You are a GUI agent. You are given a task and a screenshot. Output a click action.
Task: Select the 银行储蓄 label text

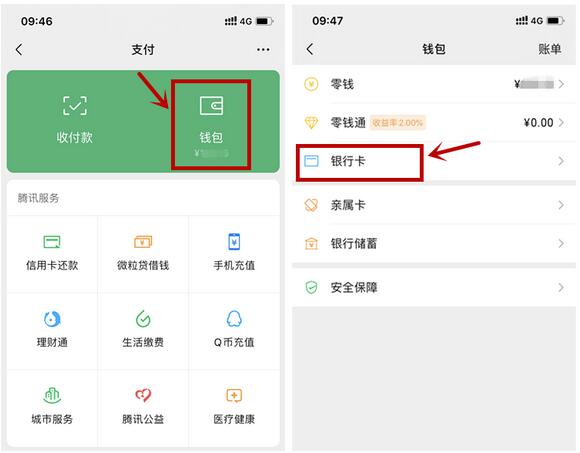[x=354, y=243]
